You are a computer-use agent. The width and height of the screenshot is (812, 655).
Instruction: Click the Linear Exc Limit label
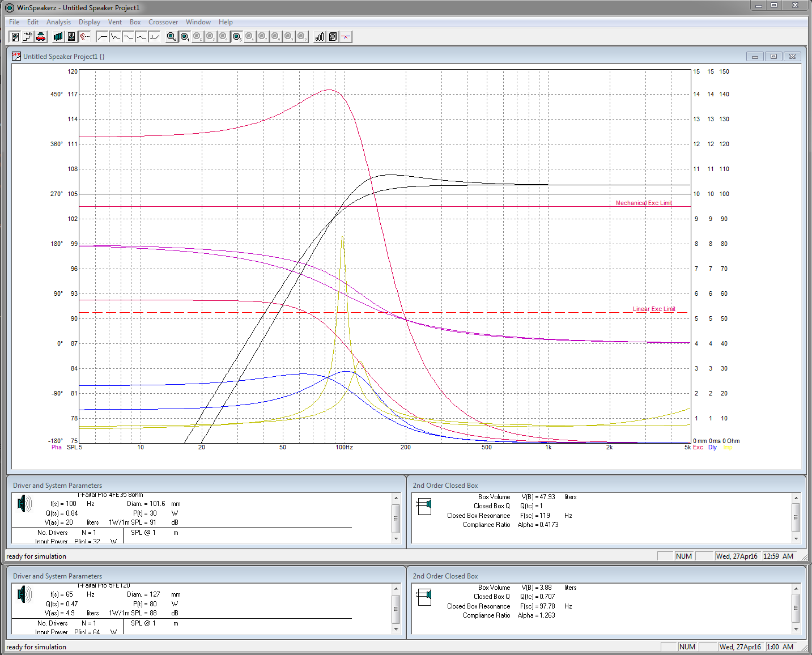654,309
